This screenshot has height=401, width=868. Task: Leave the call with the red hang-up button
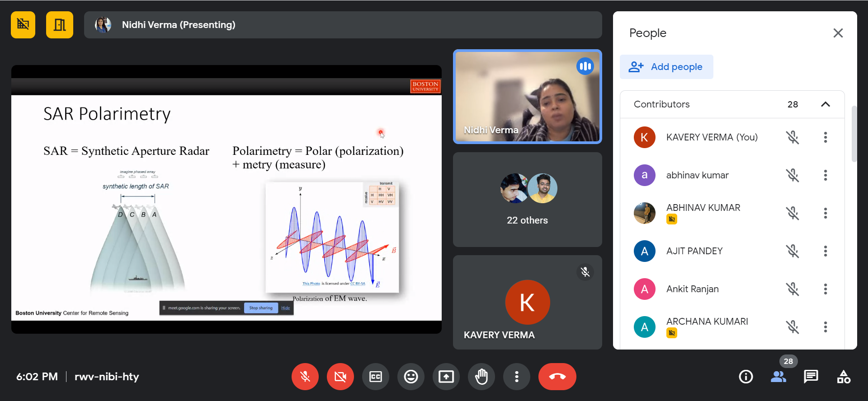(x=557, y=377)
